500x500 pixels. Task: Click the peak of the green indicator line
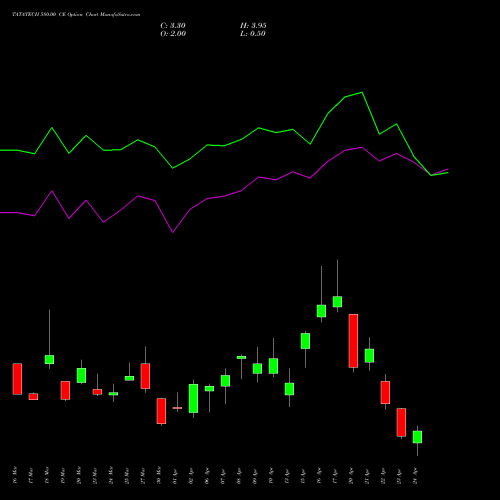tap(362, 93)
